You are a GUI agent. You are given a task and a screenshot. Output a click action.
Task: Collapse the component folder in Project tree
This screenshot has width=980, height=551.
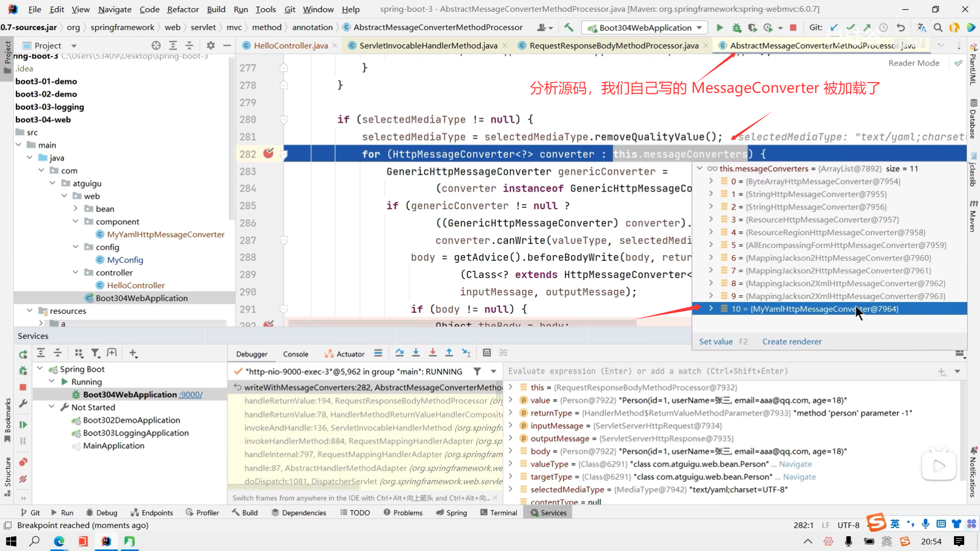pos(76,221)
